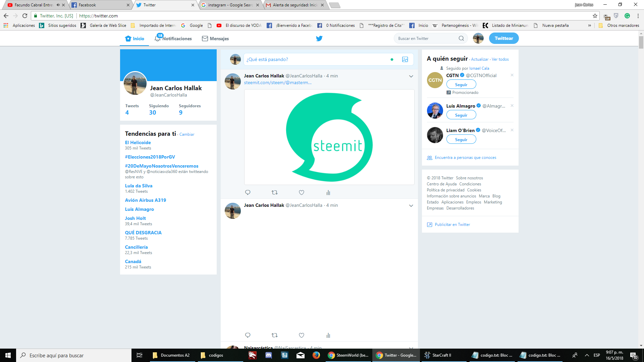Open Discord from the taskbar
This screenshot has width=644, height=362.
268,355
